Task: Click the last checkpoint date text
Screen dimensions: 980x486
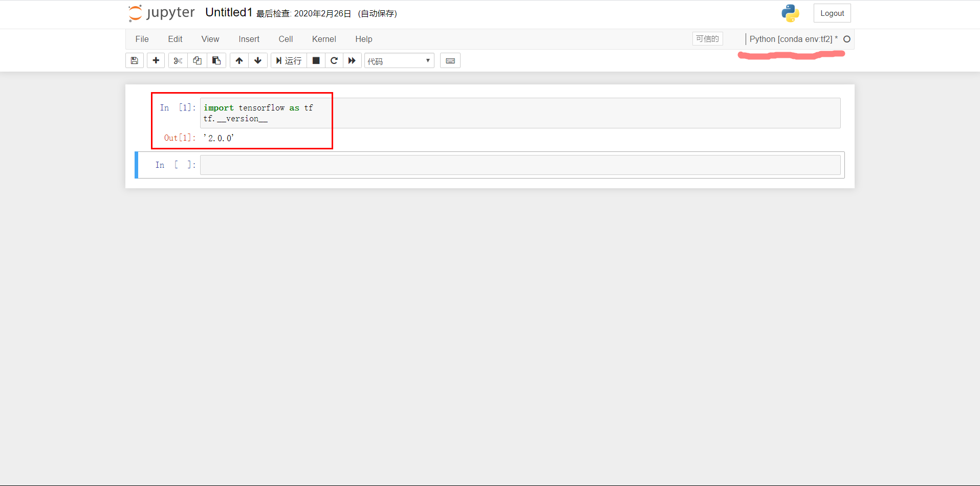Action: coord(304,14)
